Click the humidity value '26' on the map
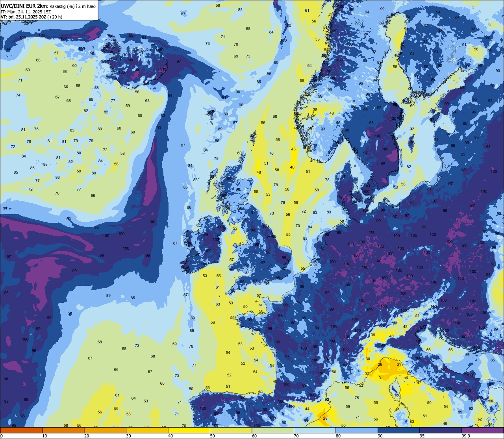The image size is (504, 439). (x=380, y=365)
